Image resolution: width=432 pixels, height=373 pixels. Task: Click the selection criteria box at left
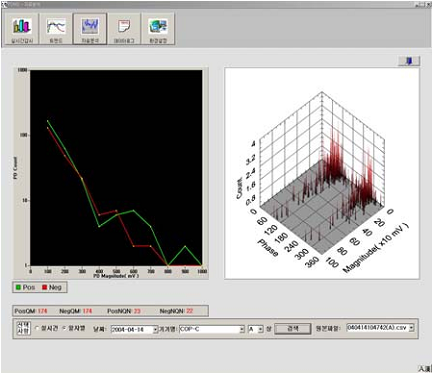tap(23, 328)
